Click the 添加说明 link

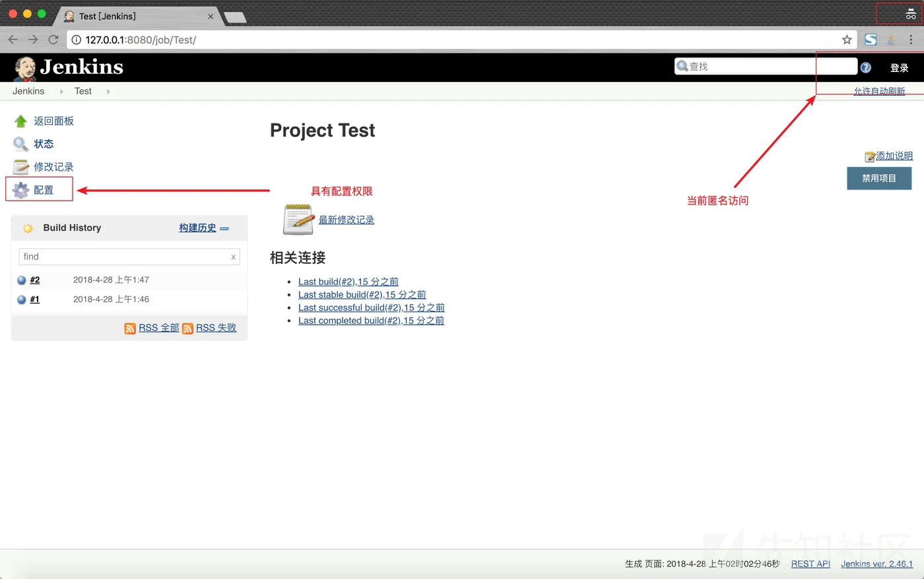pyautogui.click(x=894, y=156)
